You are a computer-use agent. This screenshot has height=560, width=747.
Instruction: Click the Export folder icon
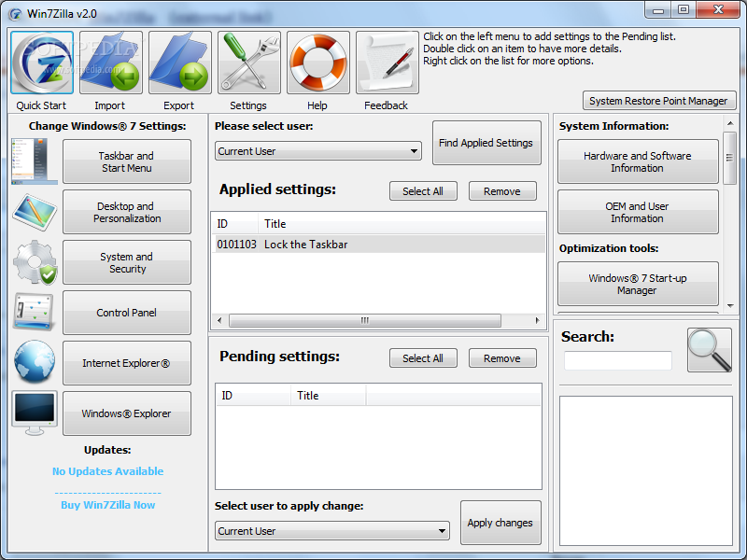pyautogui.click(x=180, y=63)
